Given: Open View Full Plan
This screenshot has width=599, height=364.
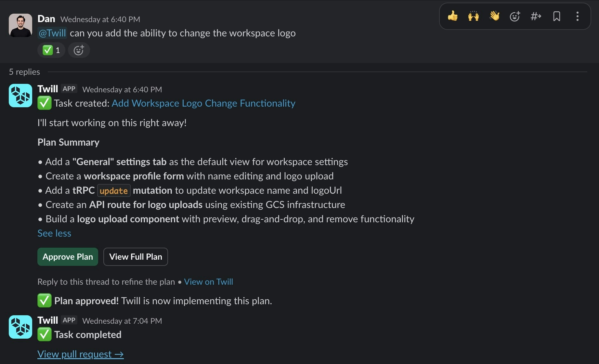Looking at the screenshot, I should click(x=136, y=257).
